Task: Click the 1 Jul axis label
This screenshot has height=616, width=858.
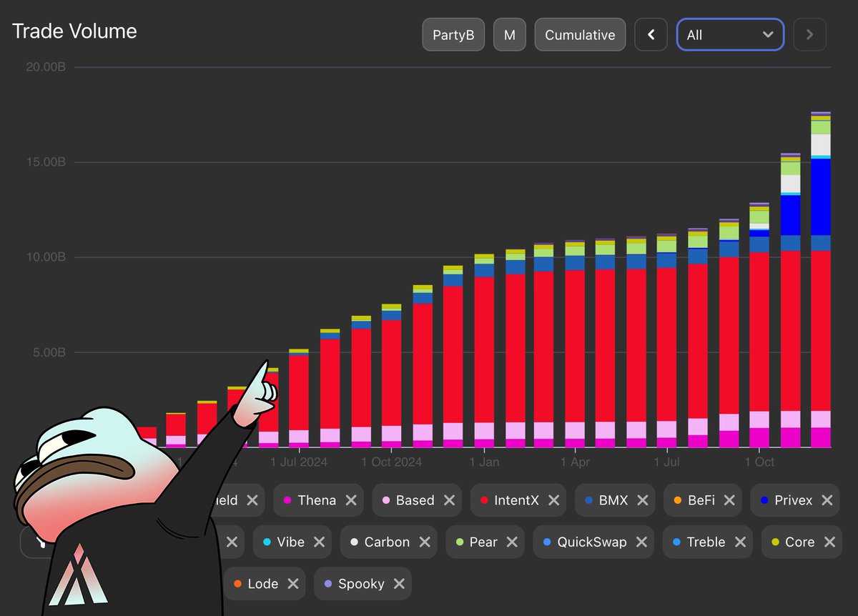Action: (x=667, y=462)
